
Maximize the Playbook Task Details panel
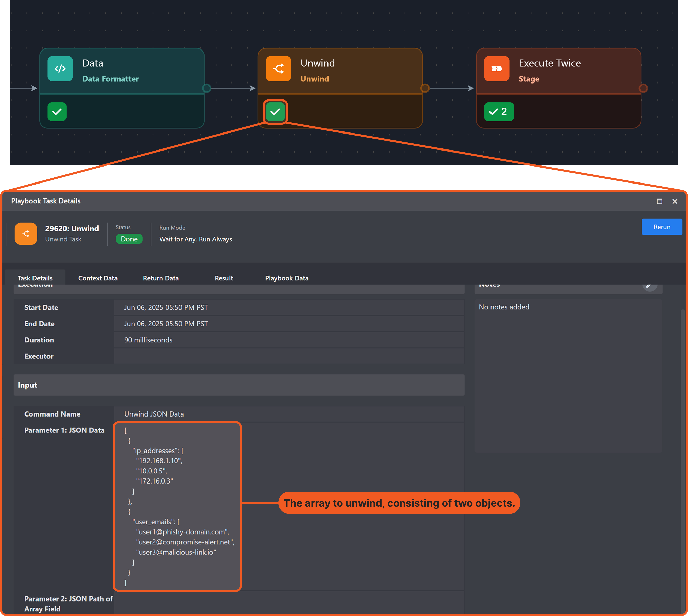click(x=659, y=201)
